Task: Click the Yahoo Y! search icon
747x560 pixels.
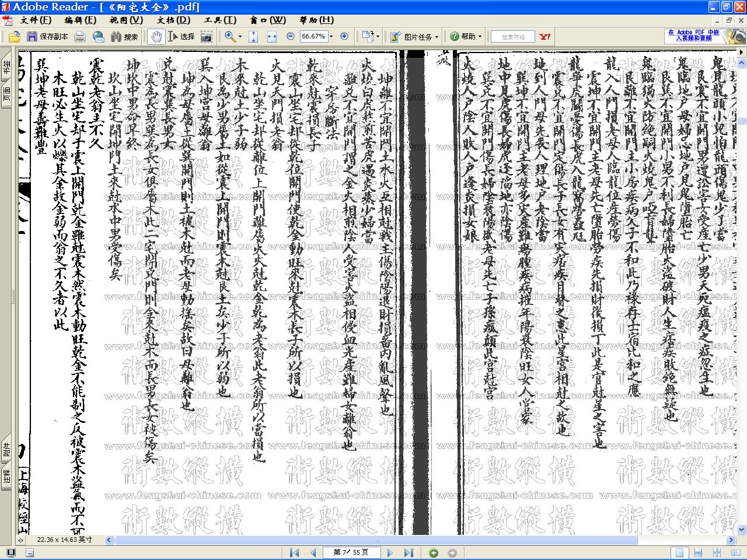Action: click(544, 37)
